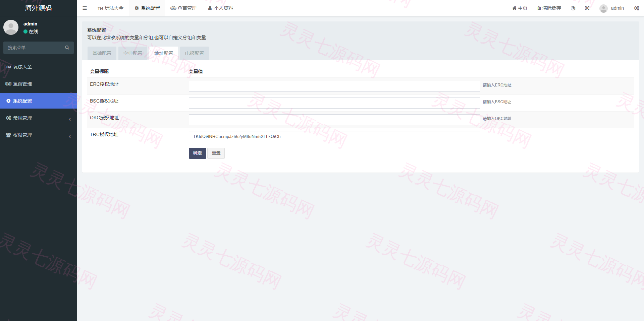
Task: Open the 基础配置 tab
Action: (102, 53)
